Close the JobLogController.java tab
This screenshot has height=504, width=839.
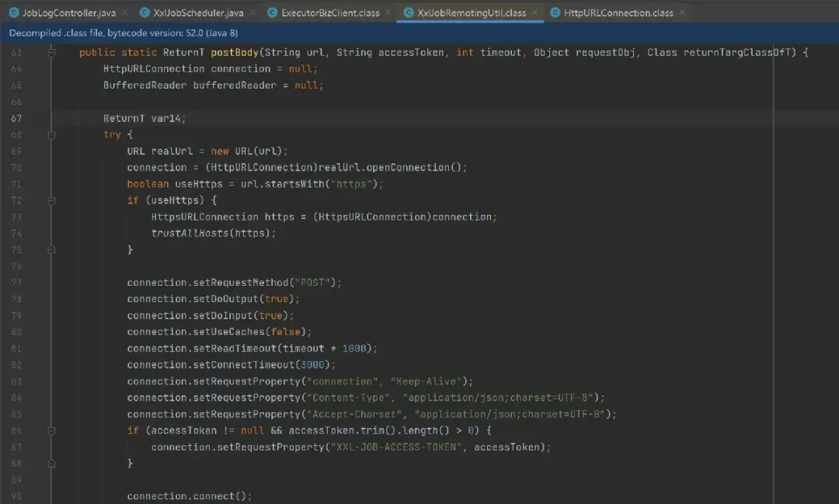124,13
